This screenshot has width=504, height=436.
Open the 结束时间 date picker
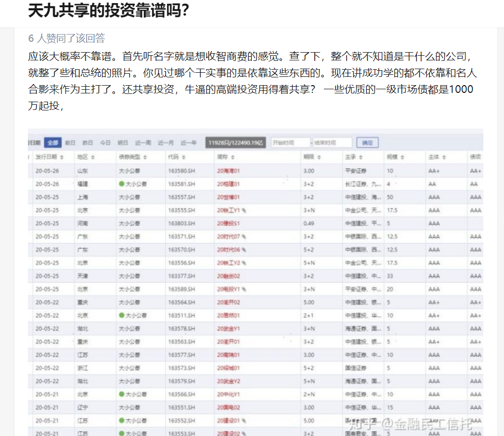(x=332, y=142)
